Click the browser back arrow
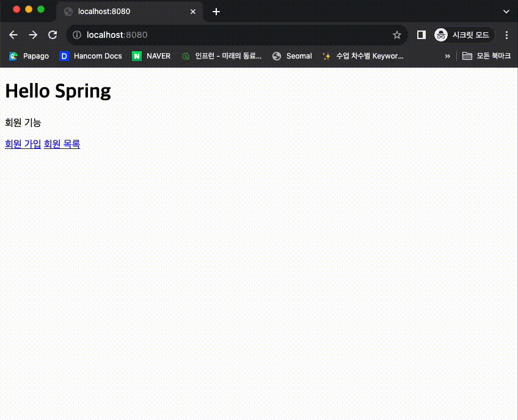518x420 pixels. [13, 35]
